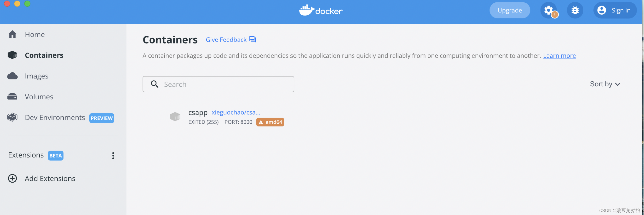Open the Learn more link
644x215 pixels.
tap(559, 56)
